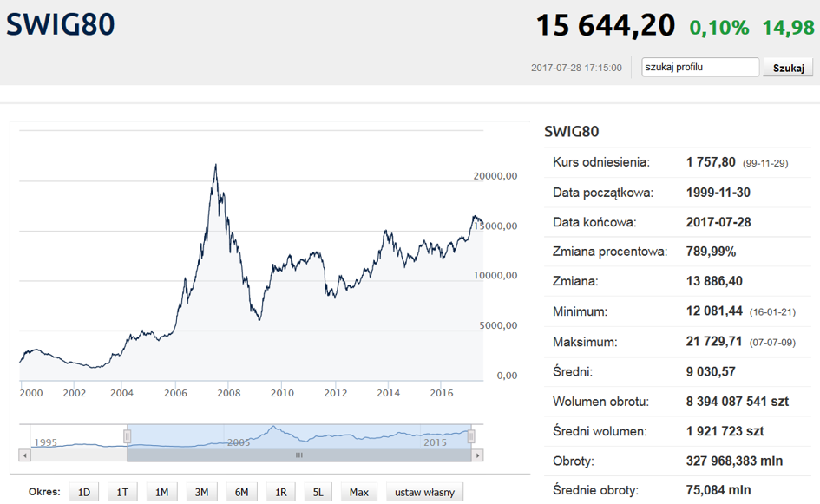Click the Średni value 9 030,57
Image resolution: width=820 pixels, height=504 pixels.
711,372
